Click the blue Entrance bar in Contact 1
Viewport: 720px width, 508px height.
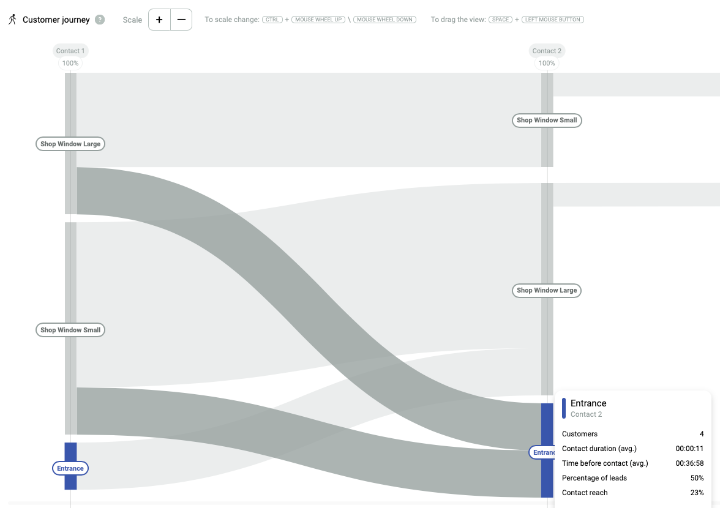coord(70,450)
